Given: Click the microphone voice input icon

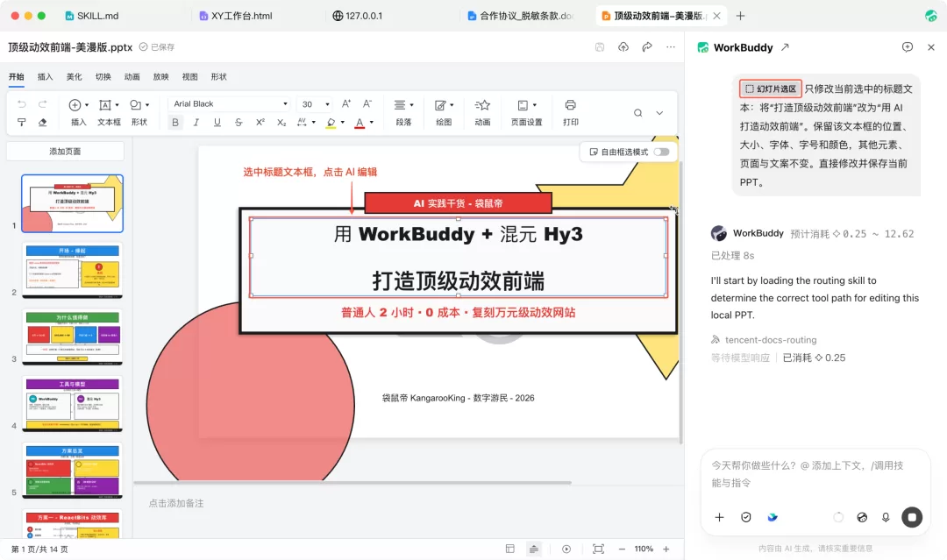Looking at the screenshot, I should [x=886, y=517].
